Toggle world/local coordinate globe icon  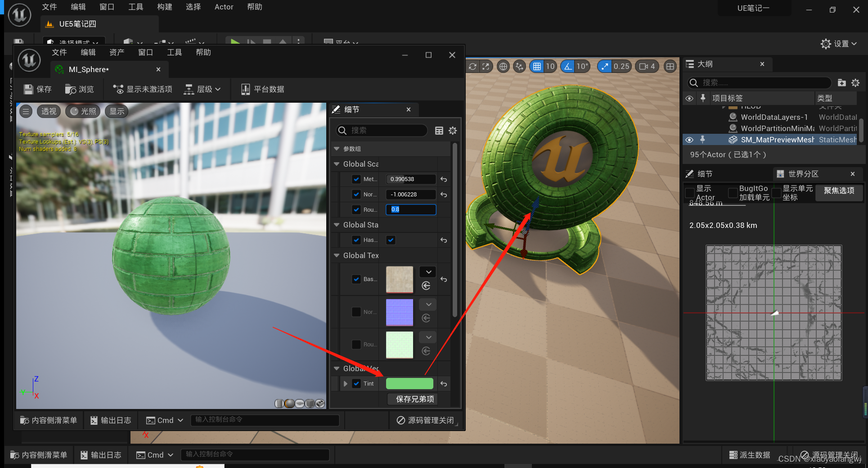tap(503, 66)
